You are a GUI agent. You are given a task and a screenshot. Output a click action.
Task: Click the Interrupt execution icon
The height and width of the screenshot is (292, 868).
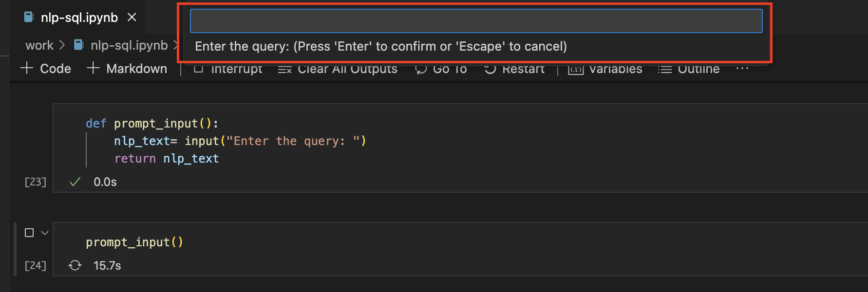pyautogui.click(x=199, y=69)
